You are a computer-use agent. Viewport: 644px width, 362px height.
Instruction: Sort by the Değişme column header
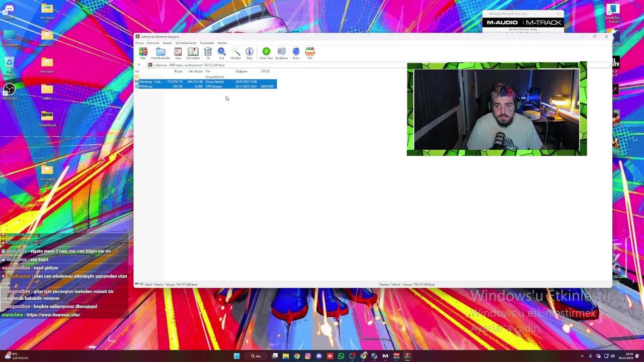point(247,71)
